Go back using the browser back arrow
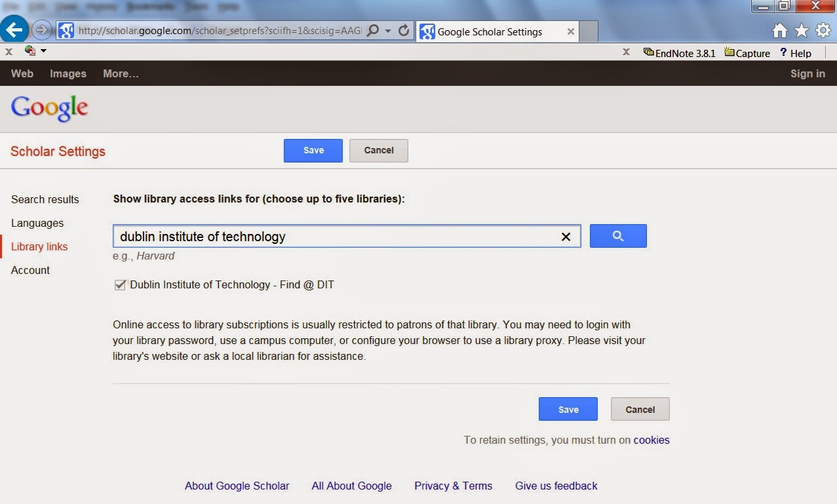This screenshot has height=504, width=837. point(14,29)
